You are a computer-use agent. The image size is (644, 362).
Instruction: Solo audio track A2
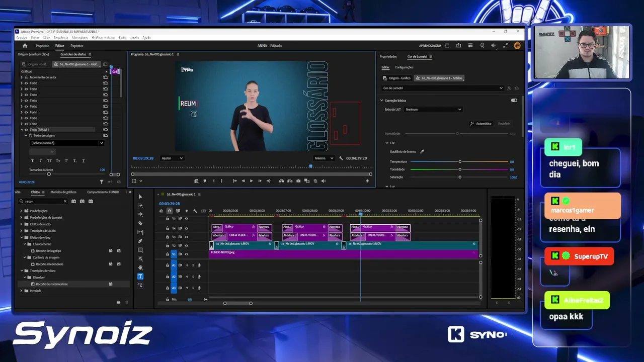point(193,277)
